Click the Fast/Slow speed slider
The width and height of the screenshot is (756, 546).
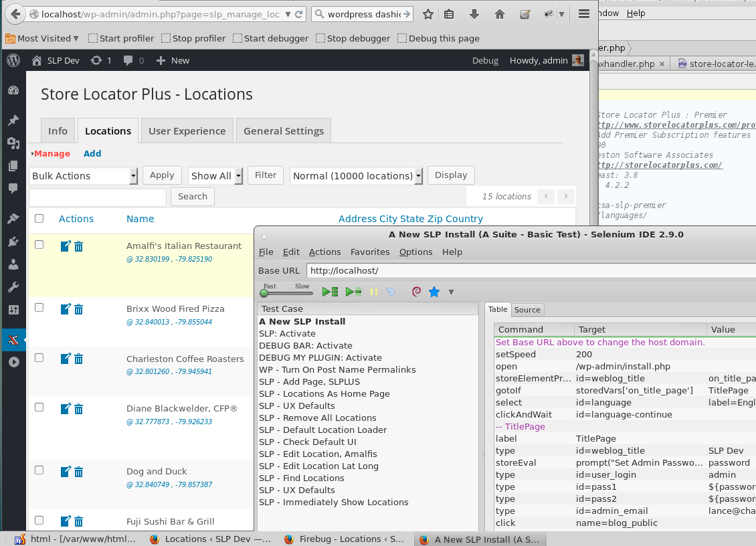click(286, 292)
